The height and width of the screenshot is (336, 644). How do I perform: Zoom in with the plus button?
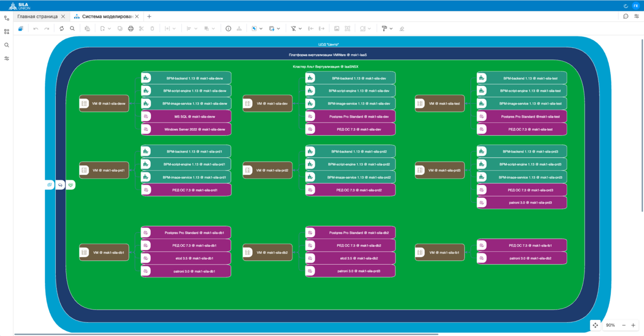[633, 325]
